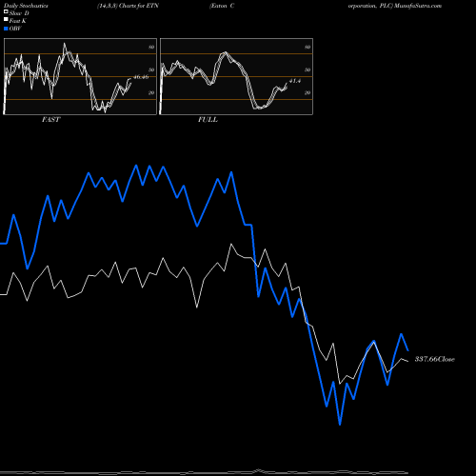Click the 'Fast K' legend label
The width and height of the screenshot is (476, 476).
coord(18,21)
